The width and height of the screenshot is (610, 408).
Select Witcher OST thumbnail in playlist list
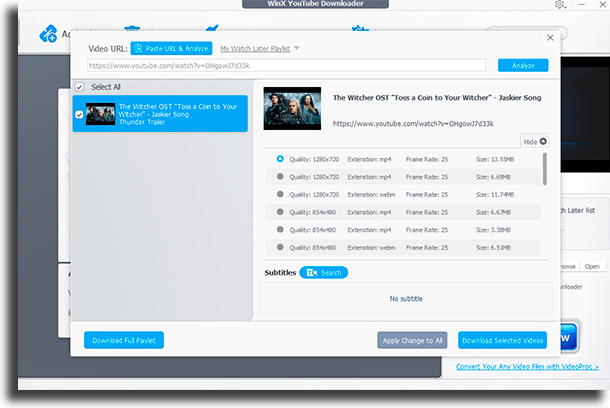tap(100, 114)
